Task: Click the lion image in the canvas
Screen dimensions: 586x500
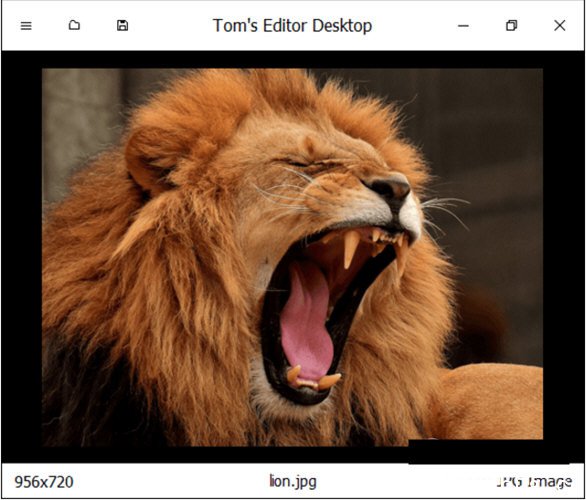Action: (x=292, y=257)
